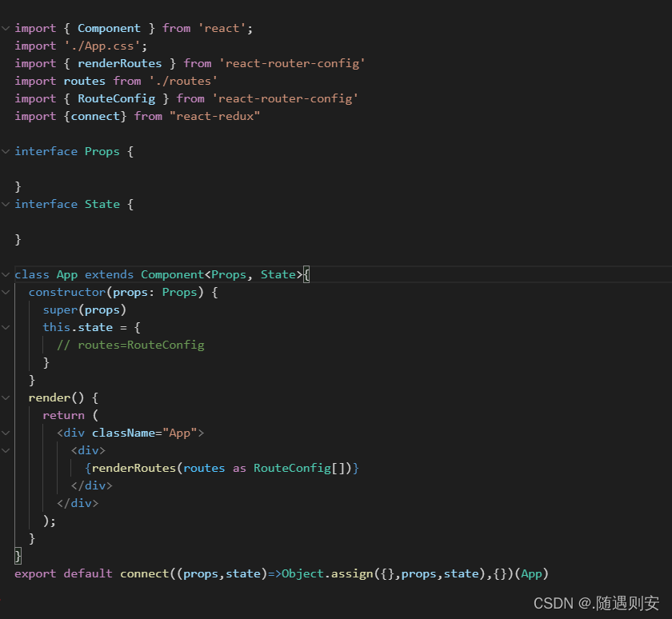Click the 'super(props)' call
672x619 pixels.
tap(85, 309)
